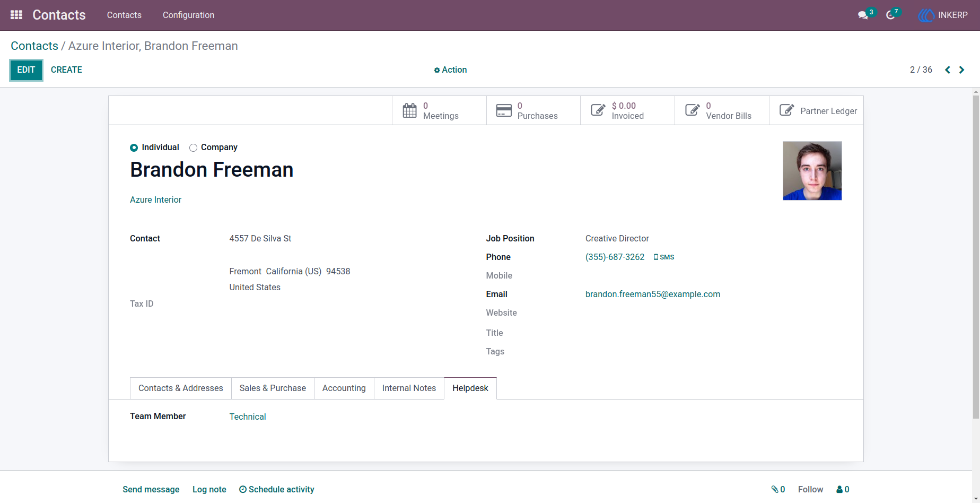Screen dimensions: 980x503
Task: Switch to the Accounting tab
Action: coord(344,388)
